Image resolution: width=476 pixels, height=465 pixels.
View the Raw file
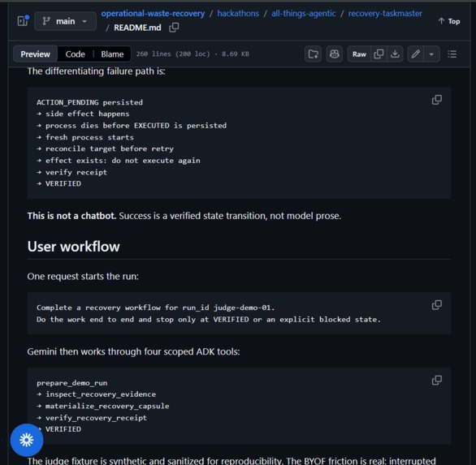tap(359, 54)
